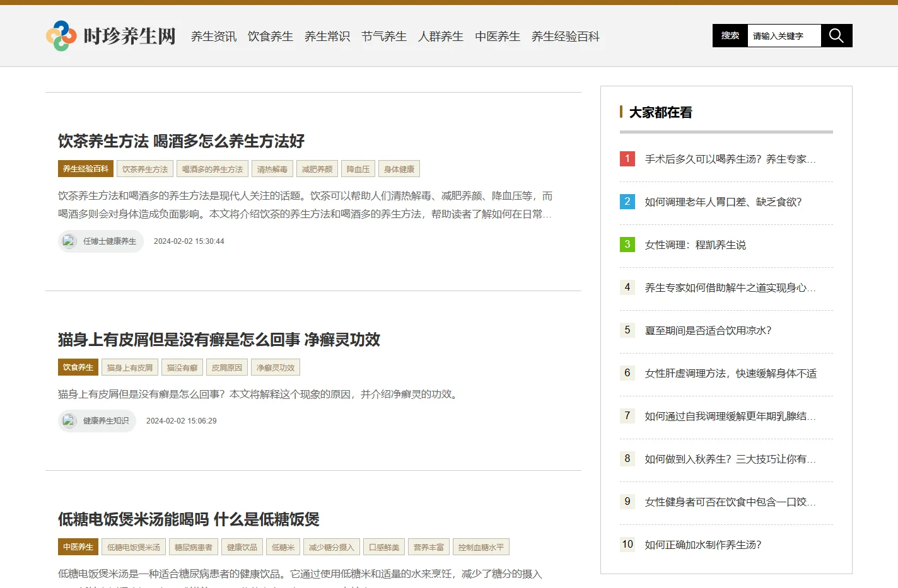Click the 净癣灵功效 tag
This screenshot has width=898, height=588.
[276, 367]
